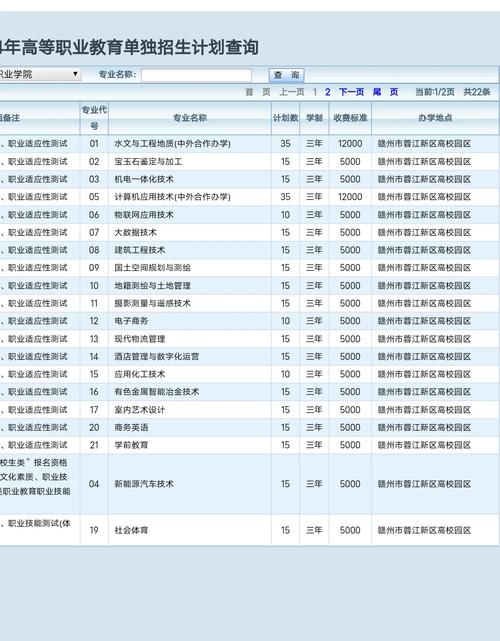
Task: Click plan count 10 in 电子商务 row
Action: (285, 321)
